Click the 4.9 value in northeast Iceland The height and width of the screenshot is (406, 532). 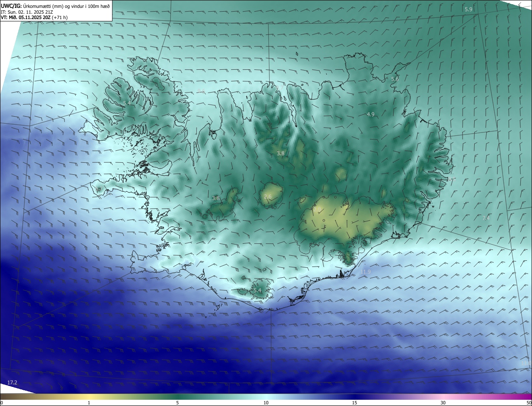371,114
